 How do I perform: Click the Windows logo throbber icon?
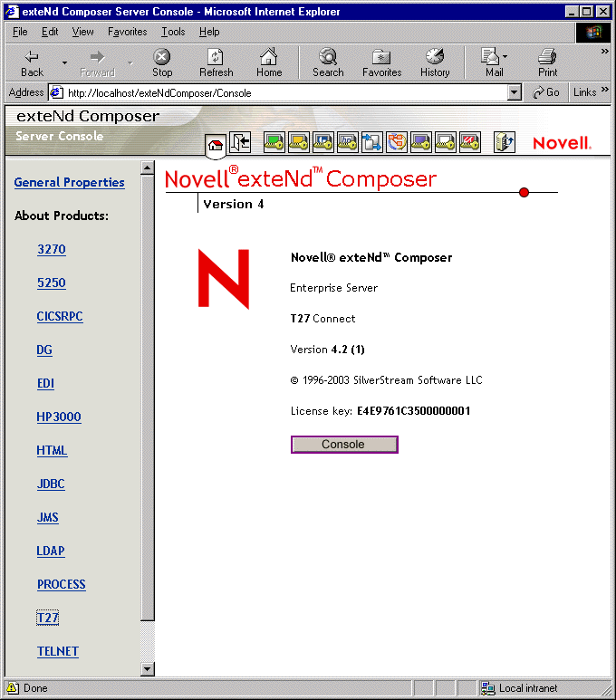tap(593, 32)
